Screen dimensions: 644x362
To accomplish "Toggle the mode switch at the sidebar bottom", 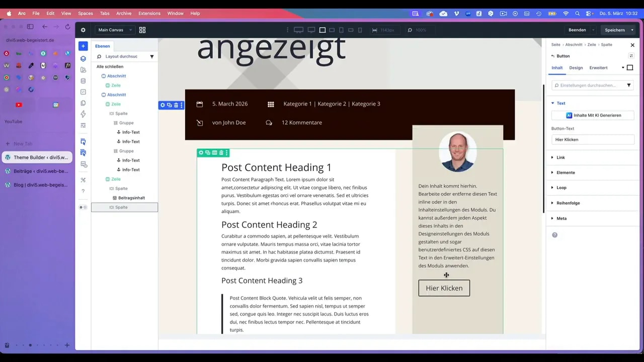I will point(83,207).
